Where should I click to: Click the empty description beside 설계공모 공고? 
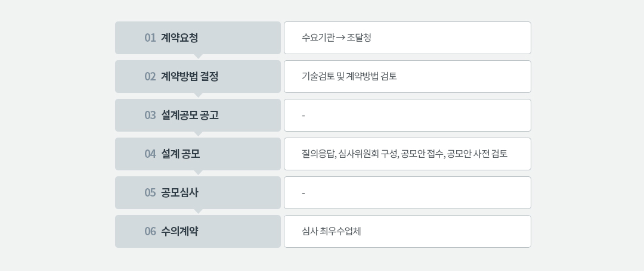click(x=407, y=115)
